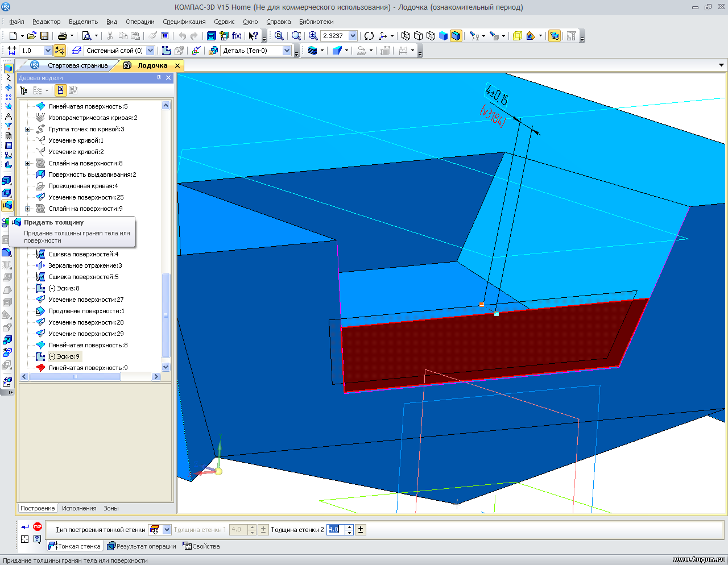Switch to the Свойства tab
The height and width of the screenshot is (565, 728).
coord(201,546)
